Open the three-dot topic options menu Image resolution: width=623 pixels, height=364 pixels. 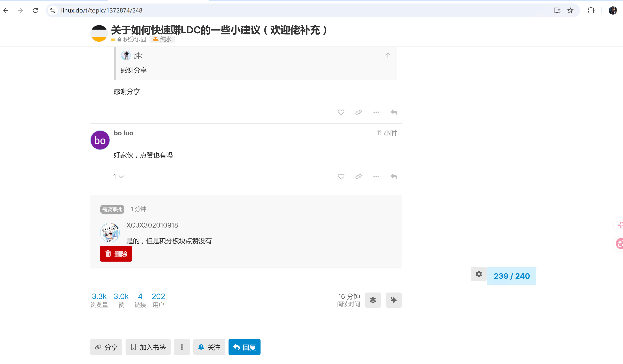pyautogui.click(x=182, y=347)
